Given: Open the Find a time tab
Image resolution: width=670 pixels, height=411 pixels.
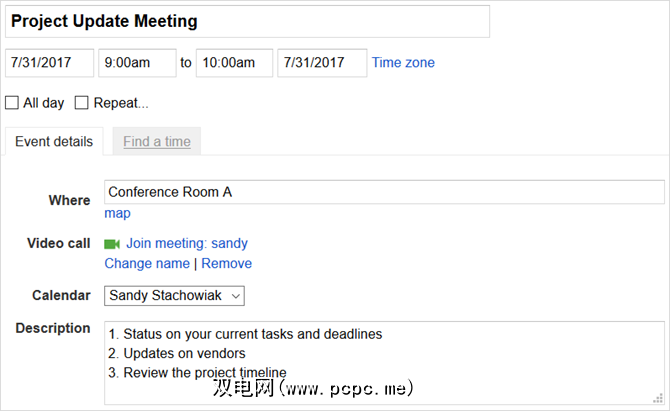Looking at the screenshot, I should tap(157, 142).
